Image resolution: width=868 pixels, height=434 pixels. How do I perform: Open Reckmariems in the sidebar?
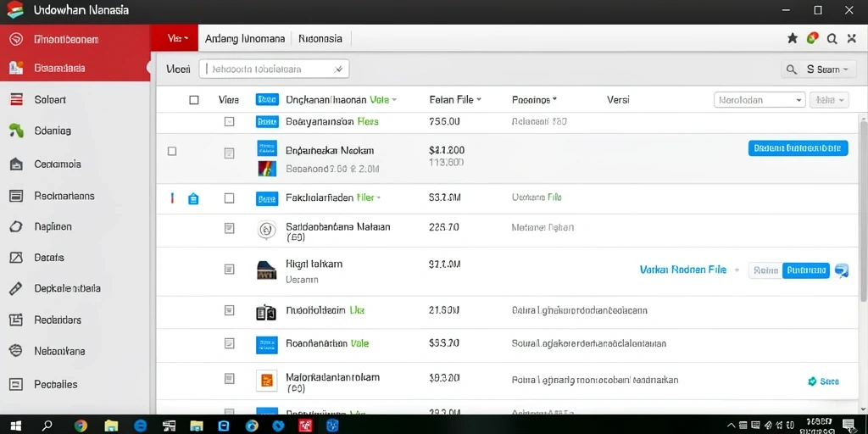click(x=64, y=196)
